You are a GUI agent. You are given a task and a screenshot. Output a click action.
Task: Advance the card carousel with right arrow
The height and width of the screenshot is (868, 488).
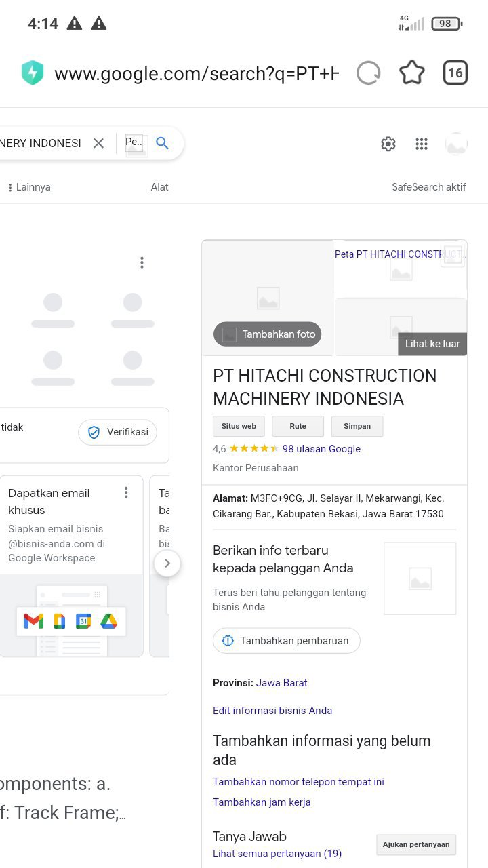167,563
